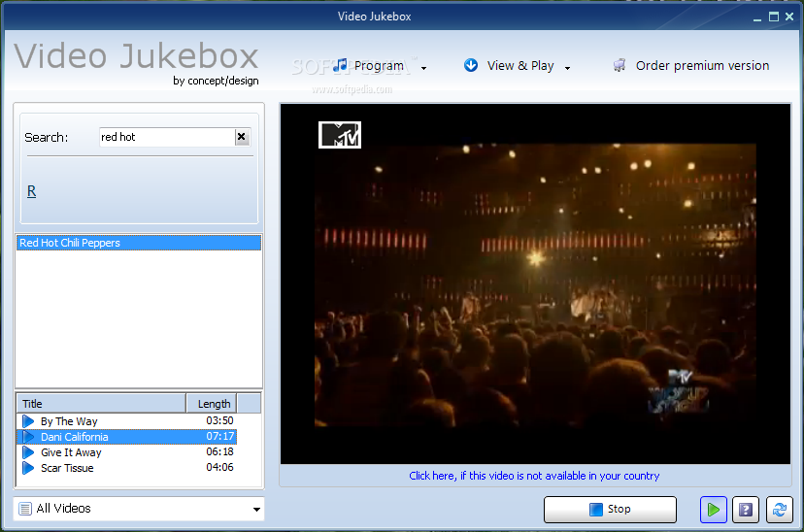Play icon next to By The Way
The width and height of the screenshot is (804, 532).
[x=28, y=421]
